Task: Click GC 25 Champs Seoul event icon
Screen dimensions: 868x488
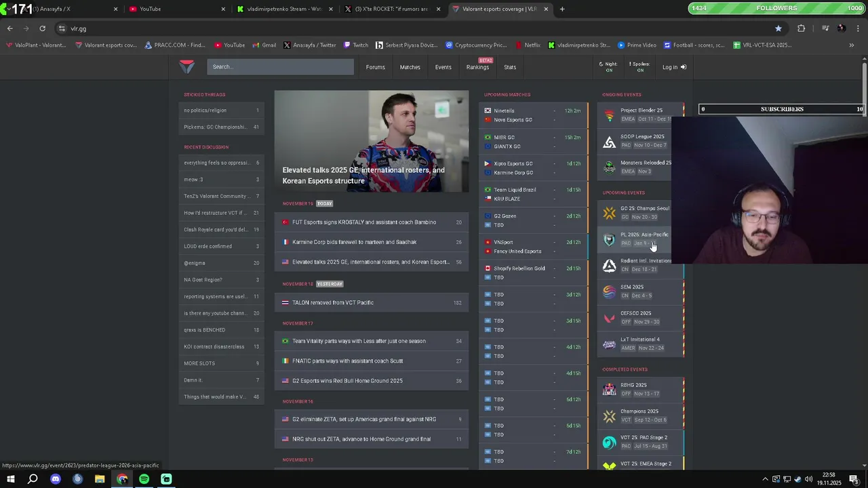Action: [x=609, y=213]
